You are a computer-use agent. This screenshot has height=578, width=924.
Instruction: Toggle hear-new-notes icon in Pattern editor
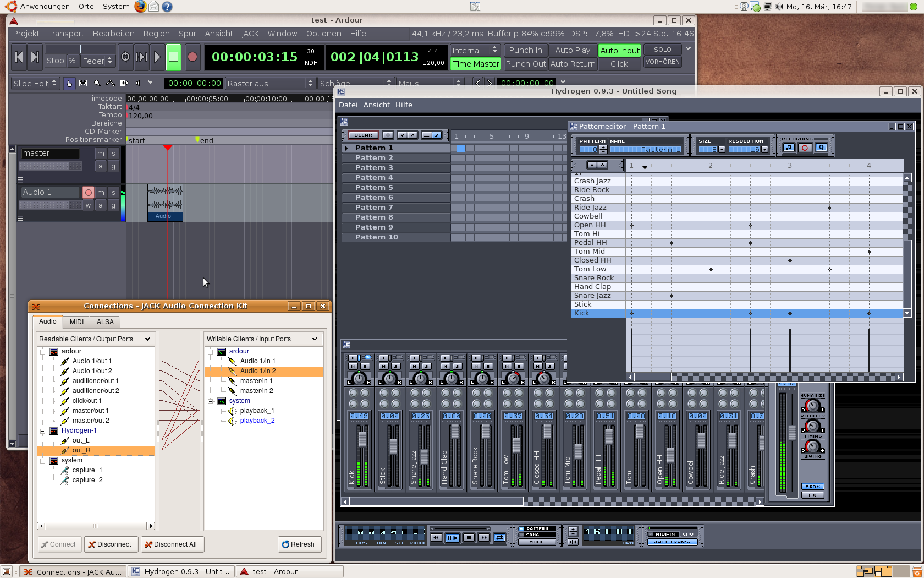point(789,148)
